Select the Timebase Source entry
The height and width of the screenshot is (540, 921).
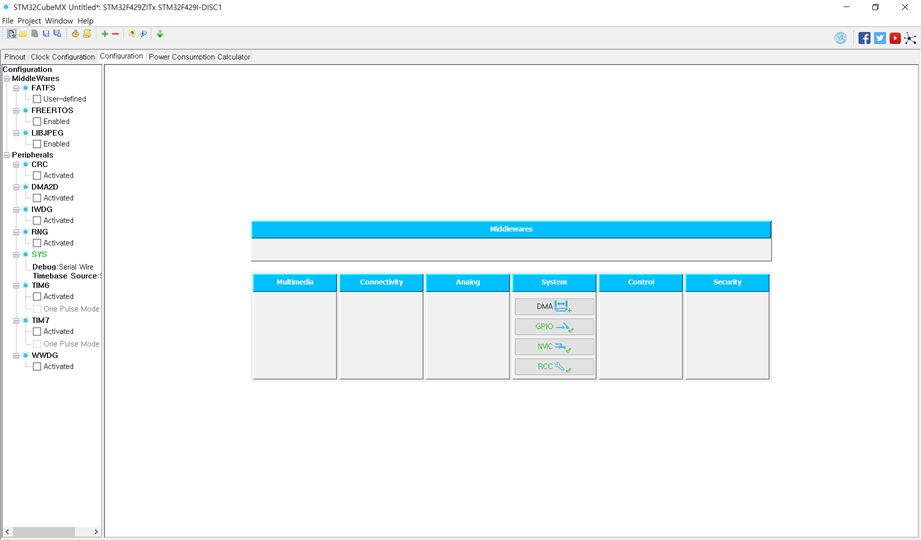coord(67,276)
